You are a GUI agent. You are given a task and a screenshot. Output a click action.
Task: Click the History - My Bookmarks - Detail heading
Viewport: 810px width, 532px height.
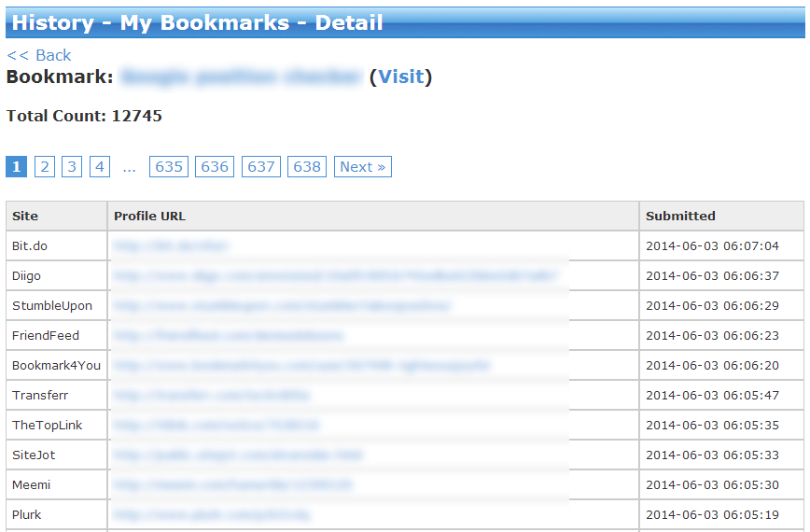pyautogui.click(x=197, y=22)
